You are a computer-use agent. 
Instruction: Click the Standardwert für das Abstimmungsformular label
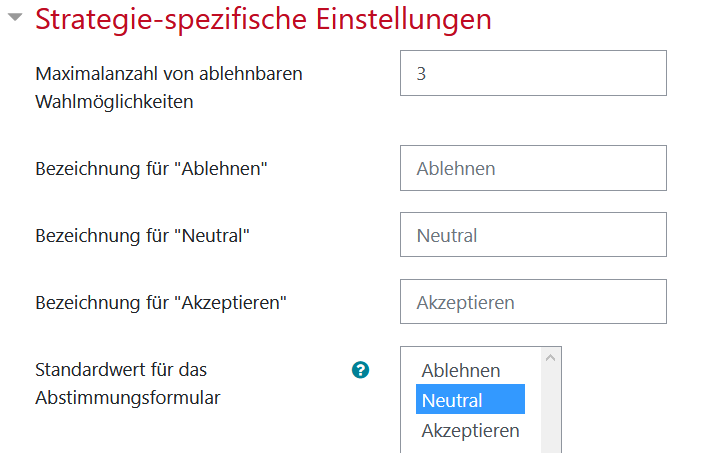coord(128,384)
